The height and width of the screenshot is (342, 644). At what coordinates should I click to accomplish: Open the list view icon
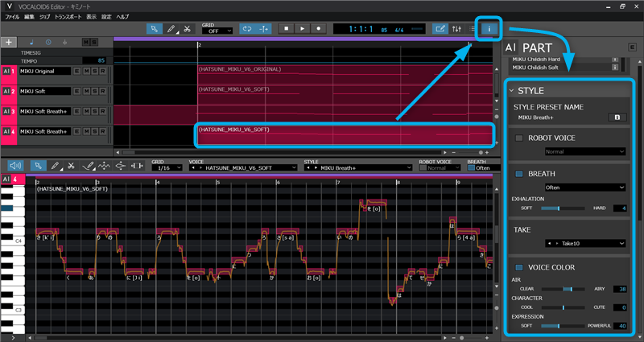click(472, 29)
